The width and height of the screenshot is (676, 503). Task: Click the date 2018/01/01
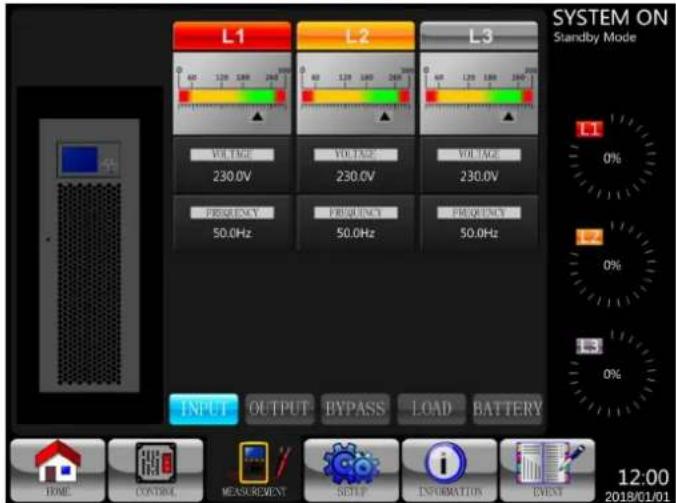(637, 497)
